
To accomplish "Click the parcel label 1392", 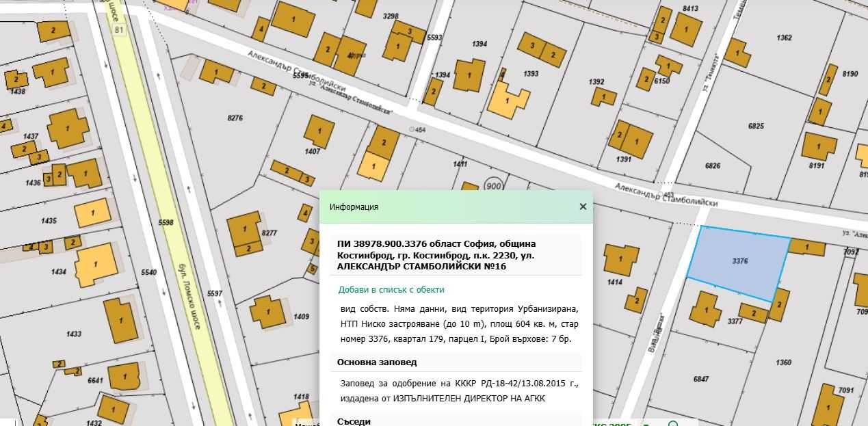I will pos(596,82).
